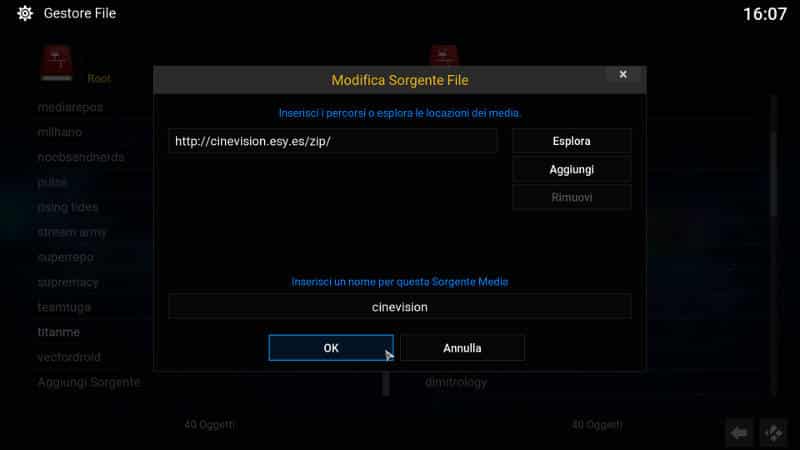Open the superrepo source entry

coord(65,257)
